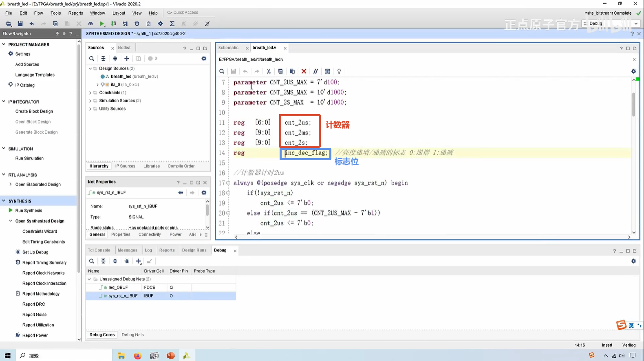644x361 pixels.
Task: Open Net Properties settings gear
Action: click(204, 193)
